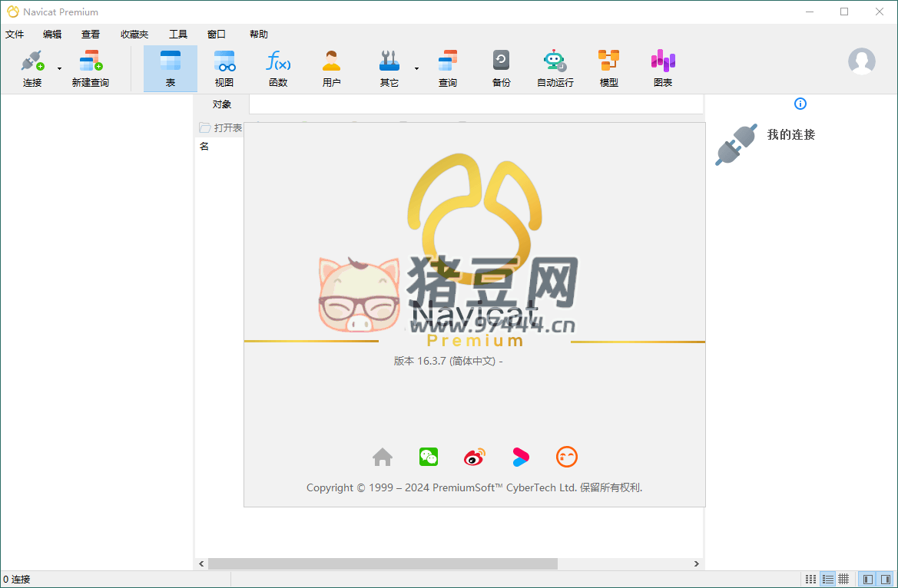Switch to list view in status bar
This screenshot has width=898, height=588.
coord(827,579)
